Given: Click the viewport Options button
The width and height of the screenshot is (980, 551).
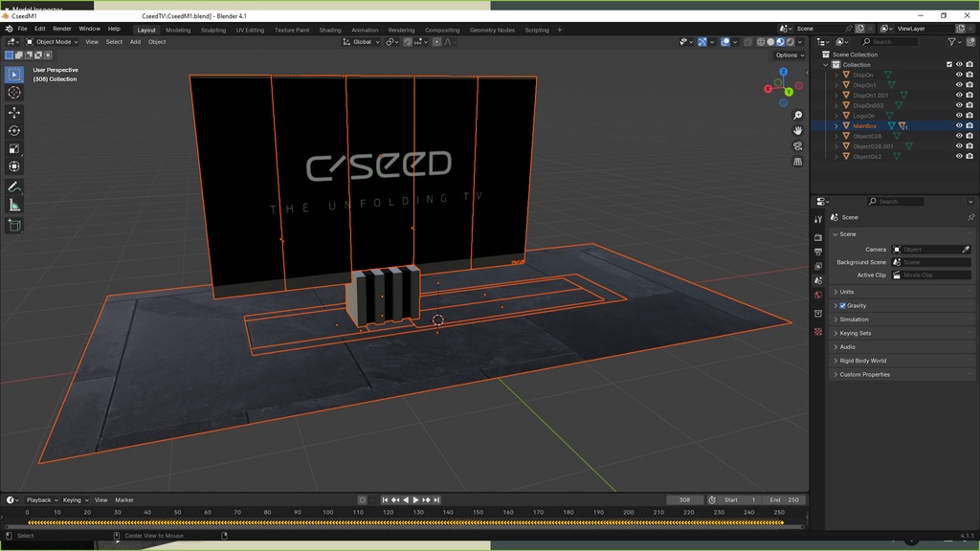Looking at the screenshot, I should (789, 55).
